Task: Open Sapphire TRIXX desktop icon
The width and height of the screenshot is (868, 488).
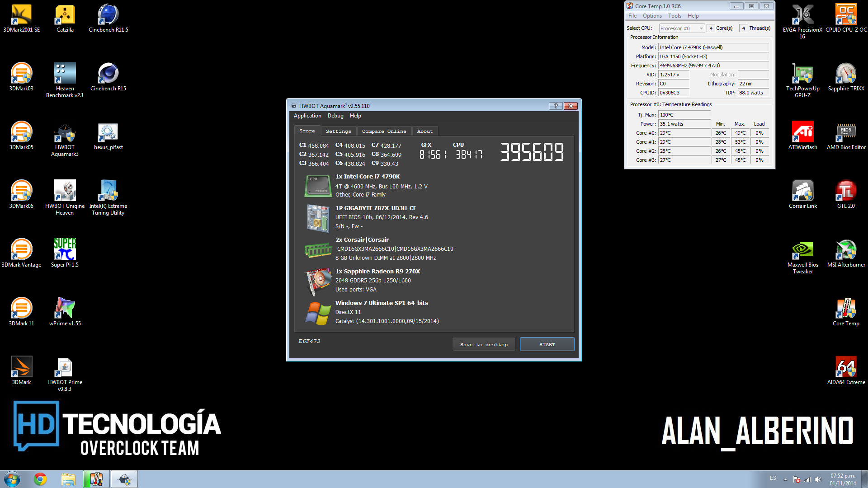Action: click(846, 77)
